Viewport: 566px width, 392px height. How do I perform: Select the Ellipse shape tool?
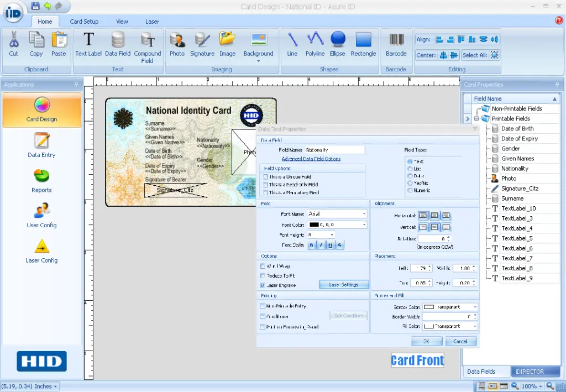[x=337, y=44]
